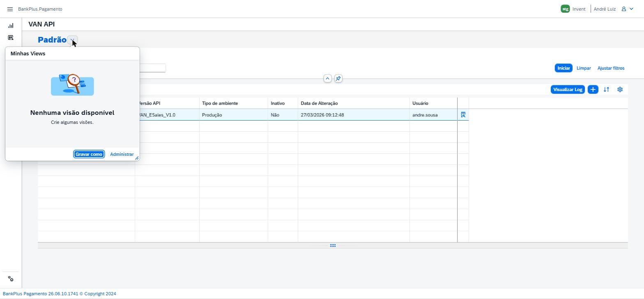Click the partially hidden filter input field
644x299 pixels.
point(153,68)
